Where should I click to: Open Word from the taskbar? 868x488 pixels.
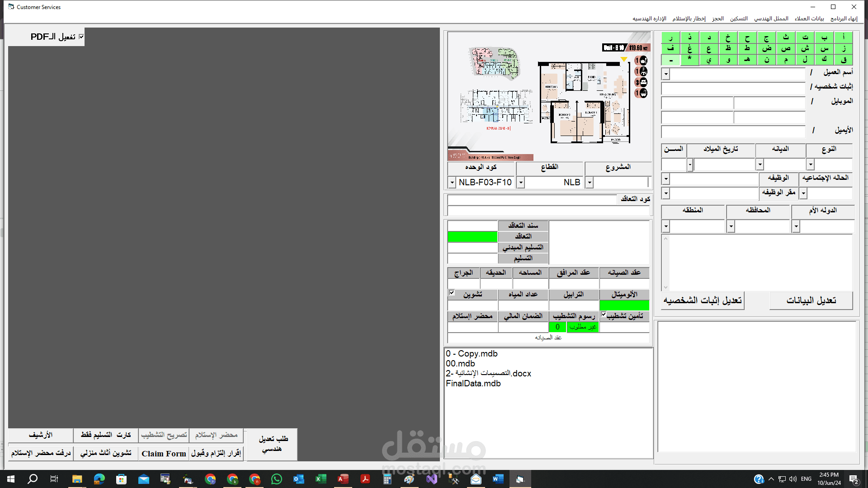pos(498,479)
